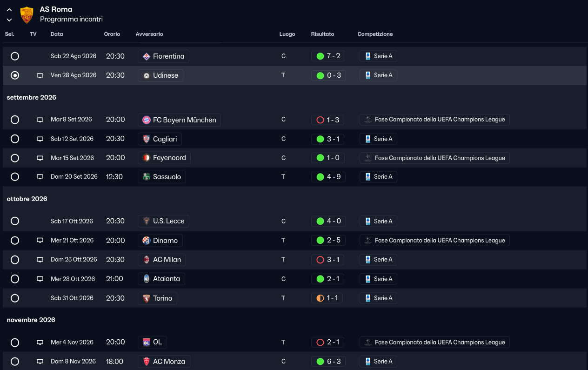Screen dimensions: 588x370
Task: Click the Dinamo club badge icon
Action: (x=147, y=241)
